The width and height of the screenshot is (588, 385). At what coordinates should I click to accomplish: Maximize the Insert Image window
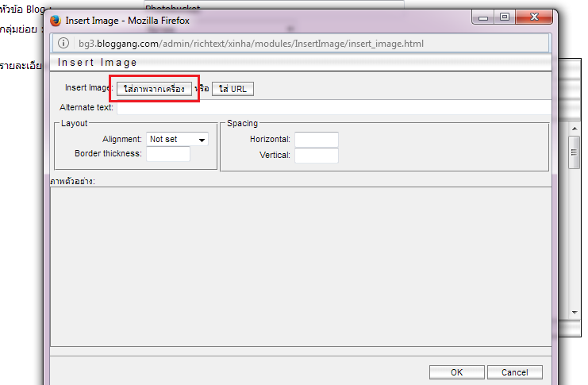(504, 16)
